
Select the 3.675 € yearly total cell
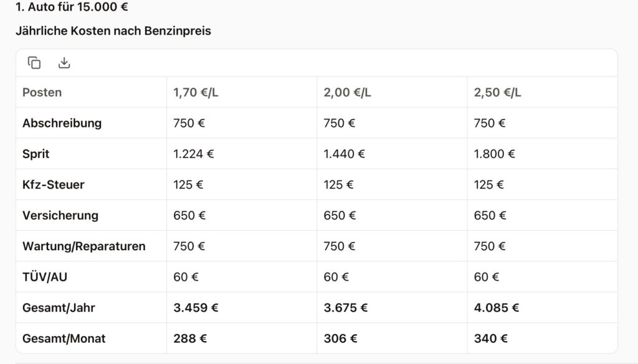(345, 308)
